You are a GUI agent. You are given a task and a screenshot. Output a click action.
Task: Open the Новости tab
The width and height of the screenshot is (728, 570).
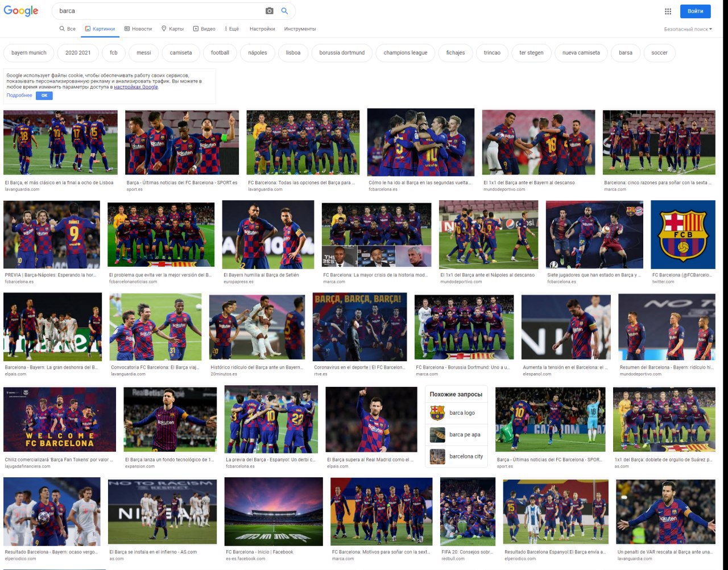[138, 28]
